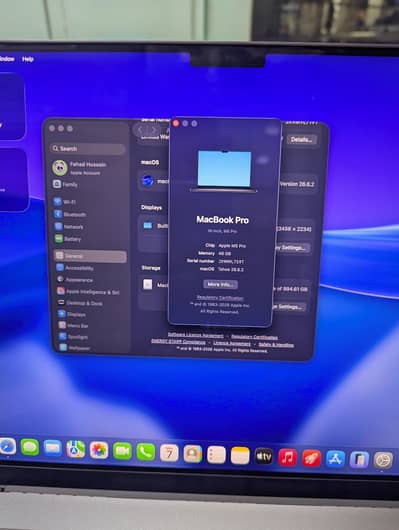Viewport: 399px width, 530px height.
Task: Click the macOS Tahoe icon in Settings
Action: tap(147, 181)
